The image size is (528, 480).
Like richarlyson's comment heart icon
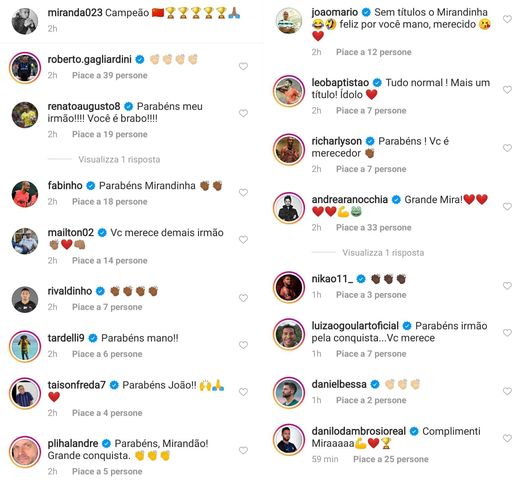[x=507, y=148]
